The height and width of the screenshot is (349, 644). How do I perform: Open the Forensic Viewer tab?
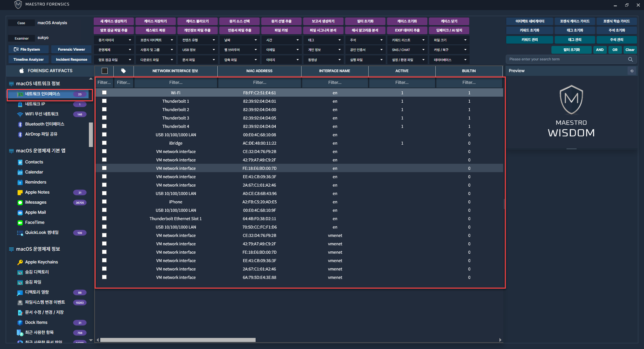click(x=71, y=50)
